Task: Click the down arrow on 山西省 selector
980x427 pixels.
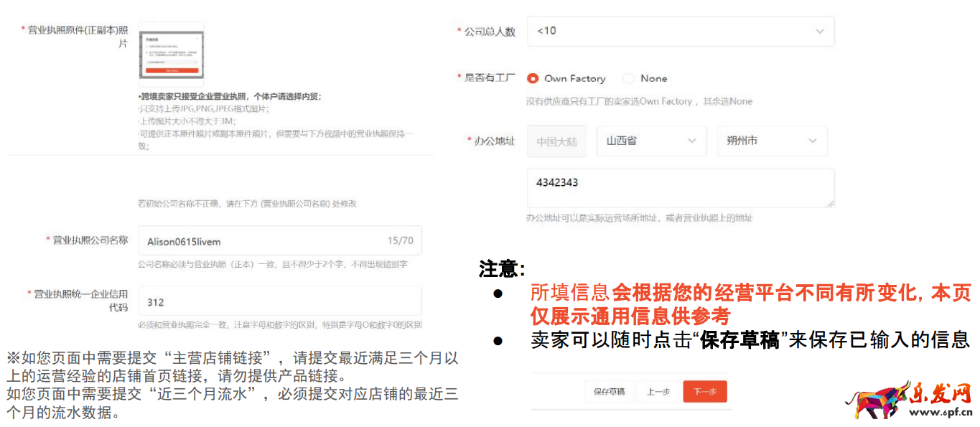Action: tap(693, 141)
